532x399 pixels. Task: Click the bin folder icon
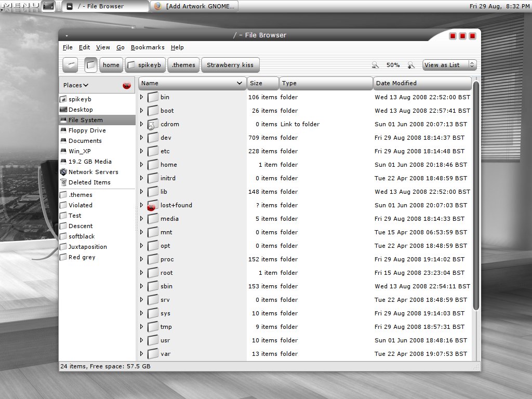[153, 97]
